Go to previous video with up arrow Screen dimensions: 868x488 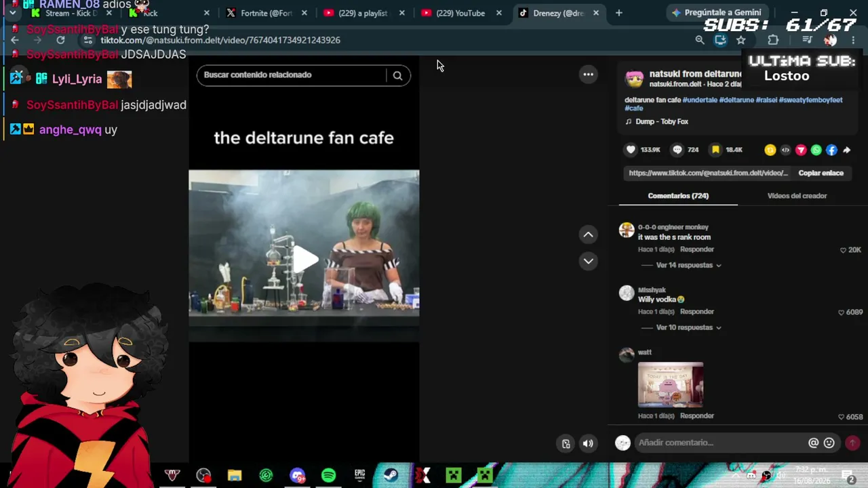[588, 235]
